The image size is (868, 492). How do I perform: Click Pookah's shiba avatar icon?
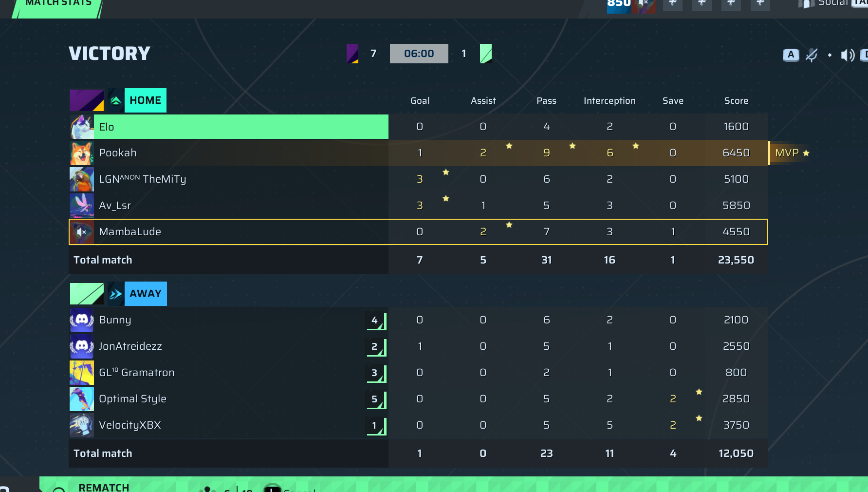click(x=82, y=153)
